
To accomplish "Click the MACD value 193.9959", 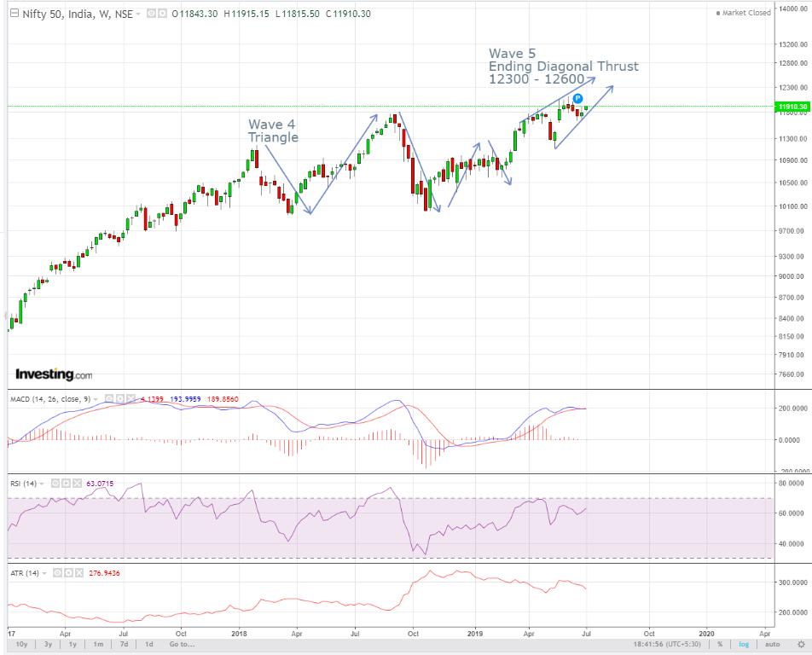I will (x=185, y=399).
